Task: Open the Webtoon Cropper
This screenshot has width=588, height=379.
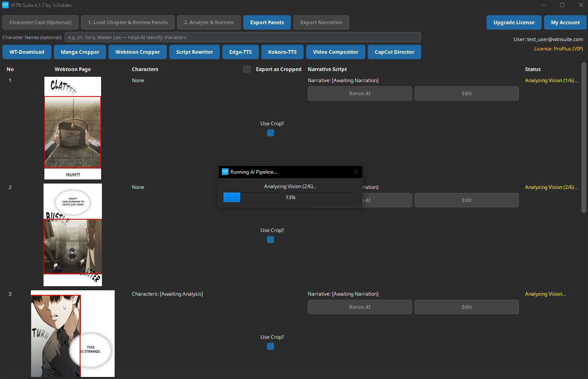Action: point(137,52)
